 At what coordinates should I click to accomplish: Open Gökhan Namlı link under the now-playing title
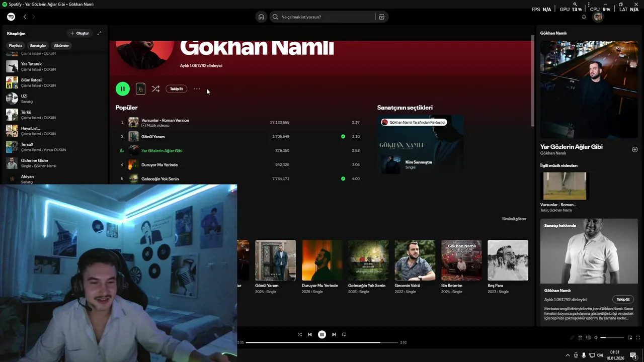[553, 153]
